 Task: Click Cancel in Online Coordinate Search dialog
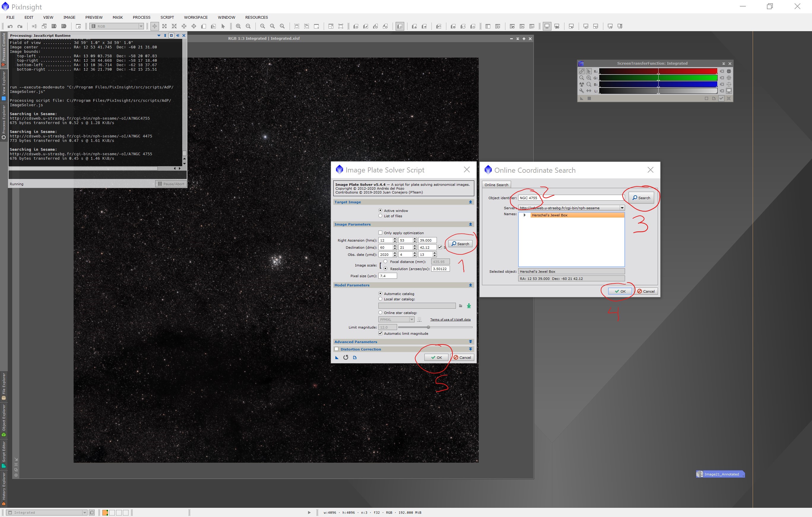click(x=646, y=291)
